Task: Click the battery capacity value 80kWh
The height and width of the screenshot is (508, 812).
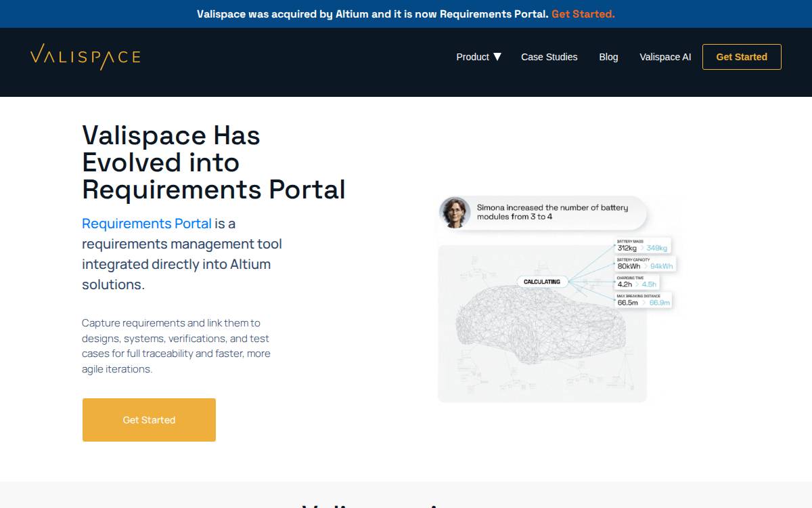Action: 629,266
